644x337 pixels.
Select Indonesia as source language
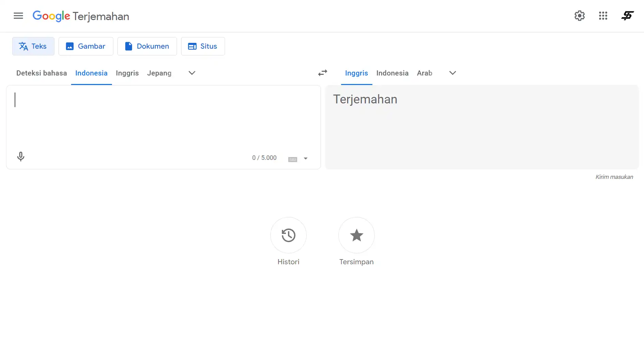point(91,73)
